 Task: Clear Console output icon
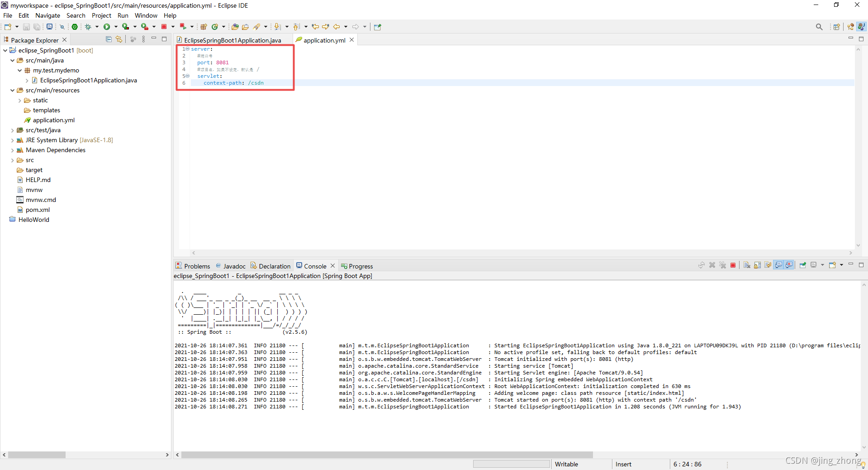point(746,265)
